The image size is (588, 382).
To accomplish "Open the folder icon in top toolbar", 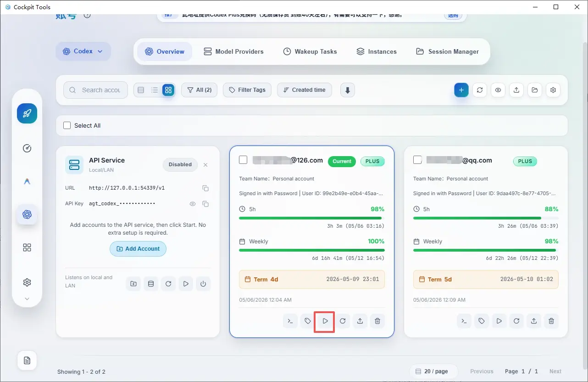I will tap(535, 90).
